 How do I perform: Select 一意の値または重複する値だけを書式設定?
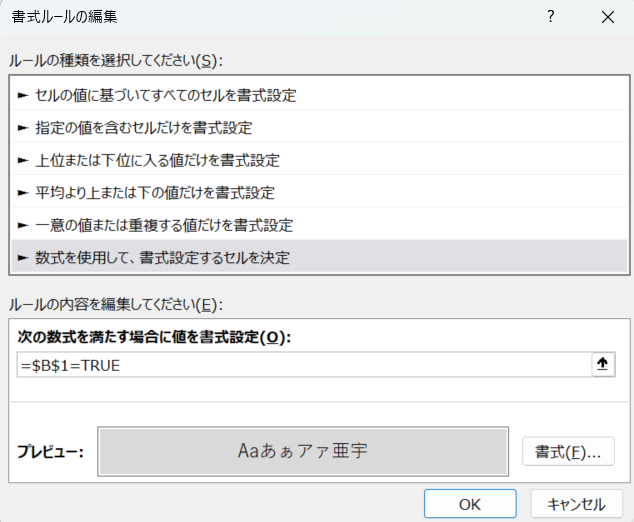[x=164, y=224]
